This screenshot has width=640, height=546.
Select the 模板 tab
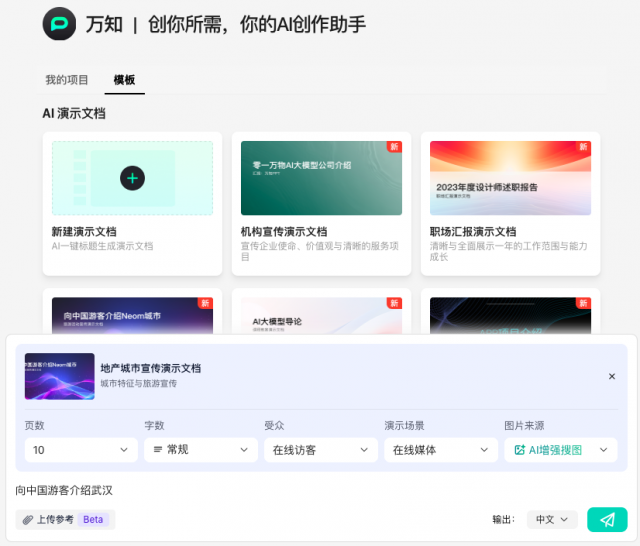tap(124, 80)
